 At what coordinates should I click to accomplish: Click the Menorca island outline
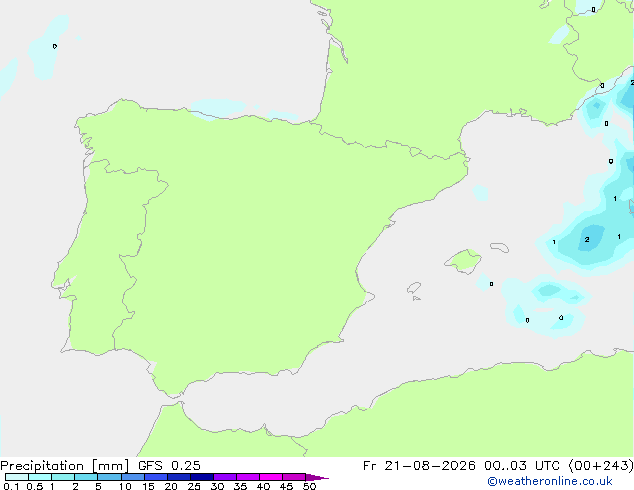pos(500,247)
